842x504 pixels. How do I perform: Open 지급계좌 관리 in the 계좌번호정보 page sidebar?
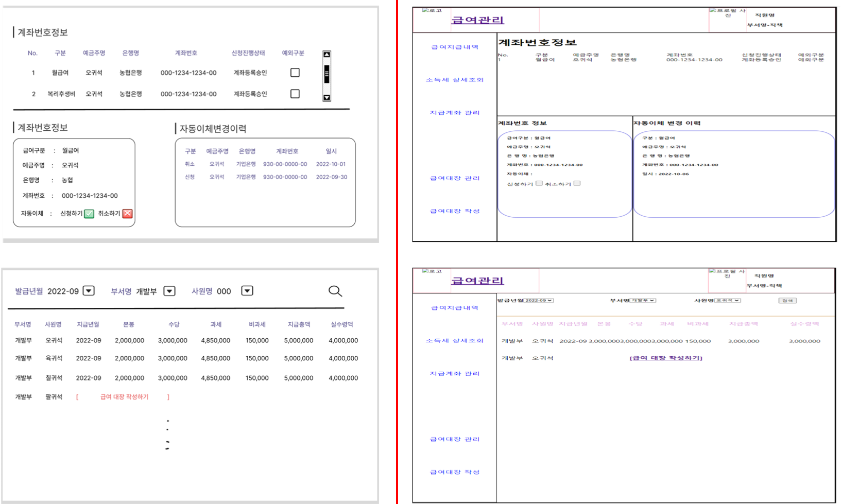click(455, 113)
